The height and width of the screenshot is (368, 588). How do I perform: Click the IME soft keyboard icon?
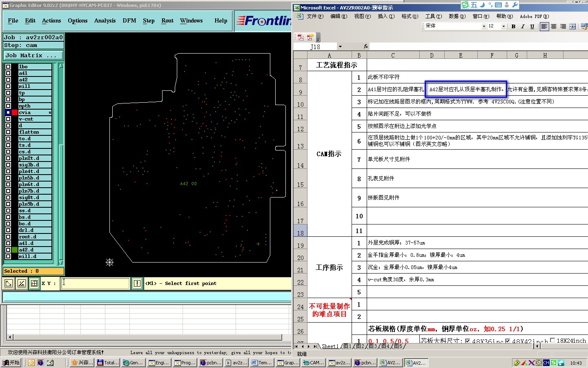point(498,5)
